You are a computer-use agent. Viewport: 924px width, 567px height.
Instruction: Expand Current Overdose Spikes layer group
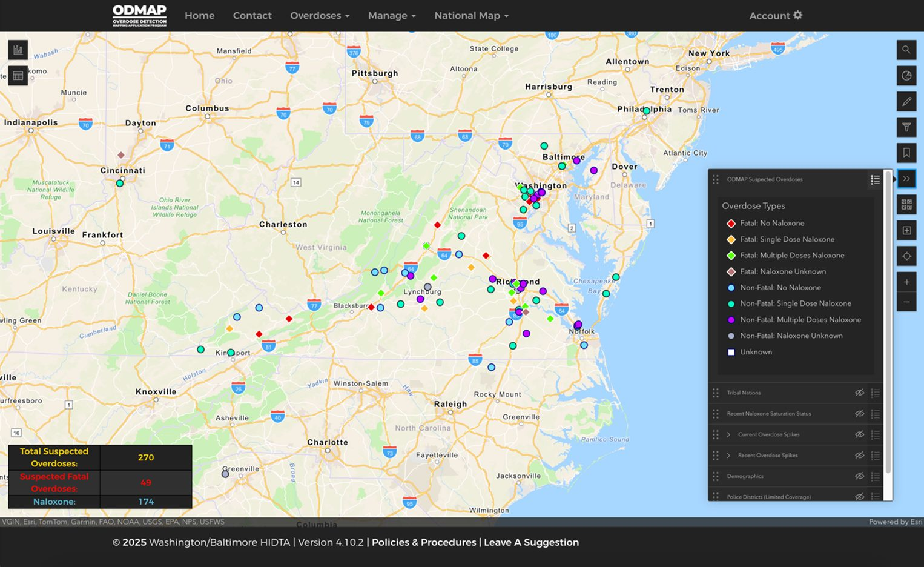click(x=728, y=434)
